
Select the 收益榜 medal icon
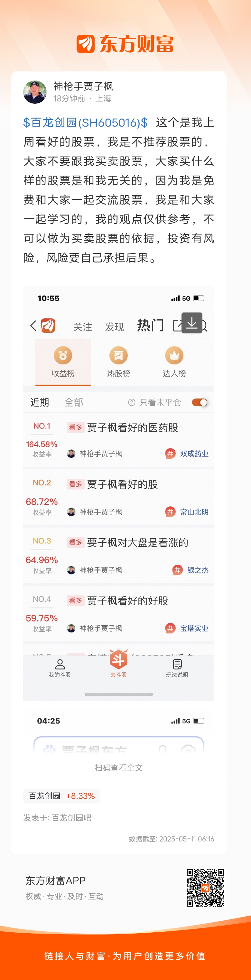tap(63, 355)
